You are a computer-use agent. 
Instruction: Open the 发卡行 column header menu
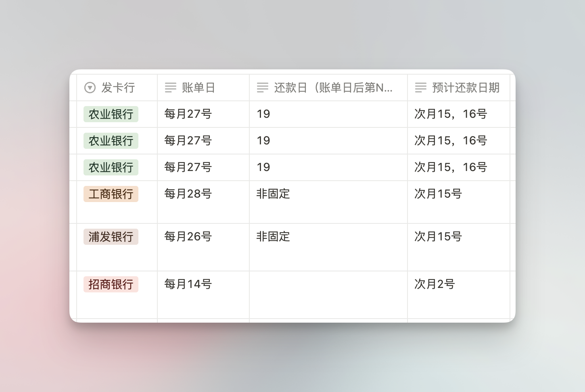(117, 88)
